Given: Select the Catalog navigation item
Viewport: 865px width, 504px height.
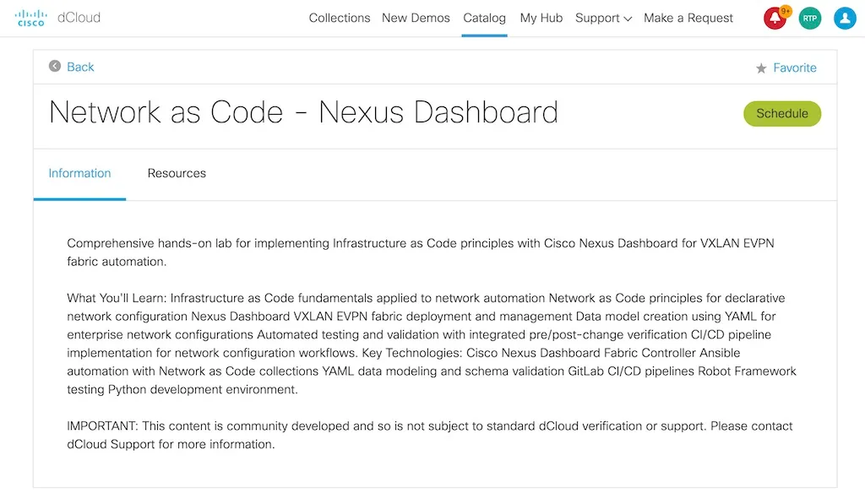Looking at the screenshot, I should click(x=485, y=18).
